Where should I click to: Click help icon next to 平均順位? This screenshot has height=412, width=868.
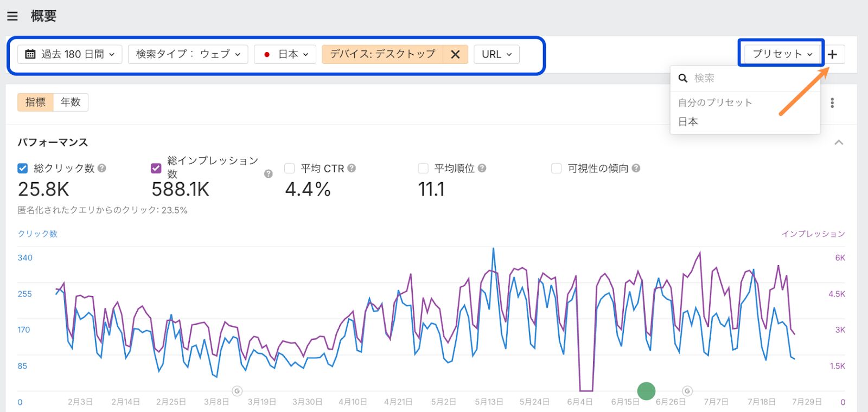point(482,169)
